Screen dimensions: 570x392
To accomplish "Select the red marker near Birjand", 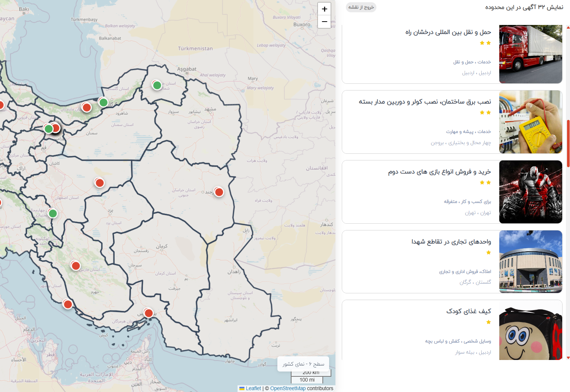I will coord(219,192).
